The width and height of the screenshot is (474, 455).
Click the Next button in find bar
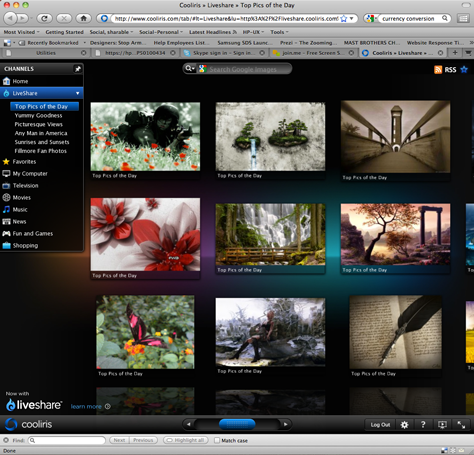119,440
